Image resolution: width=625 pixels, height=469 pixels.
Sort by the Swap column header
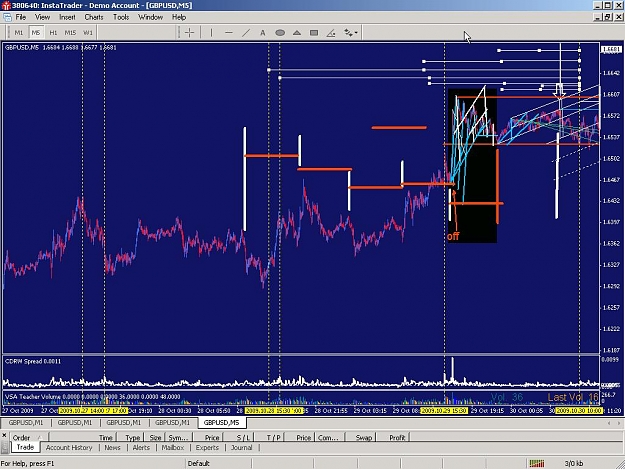360,437
